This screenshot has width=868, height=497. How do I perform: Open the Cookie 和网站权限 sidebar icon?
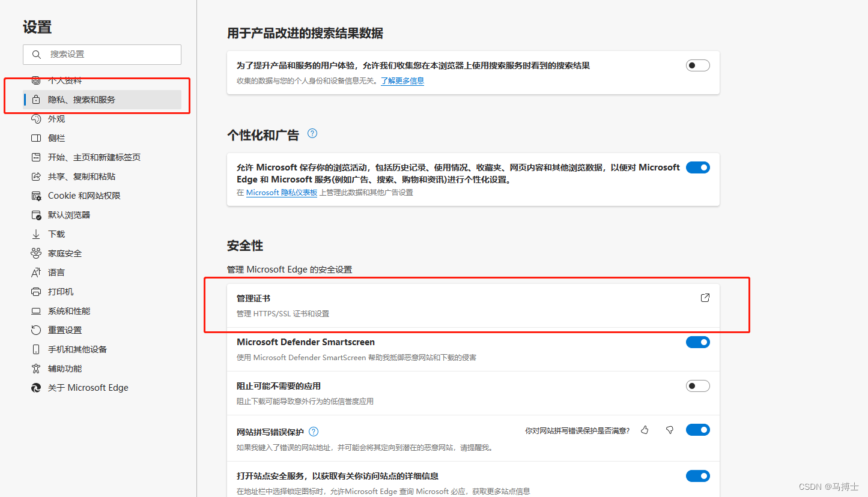[37, 195]
